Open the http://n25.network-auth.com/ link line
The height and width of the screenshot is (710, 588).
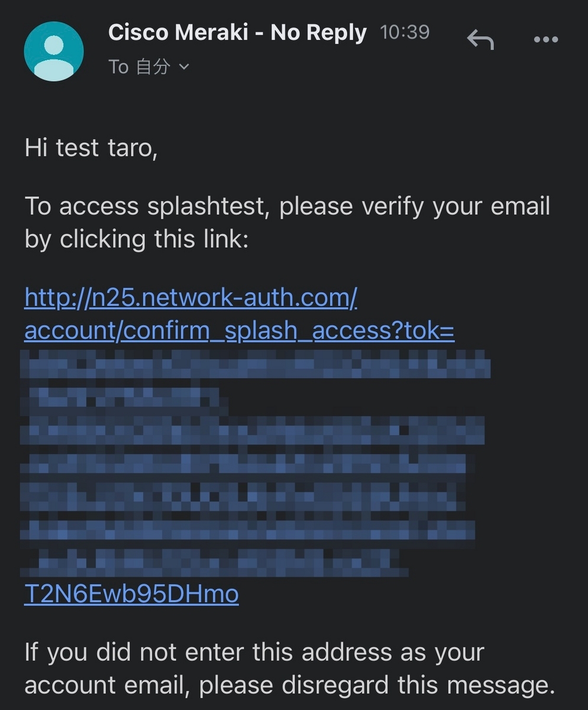(190, 298)
